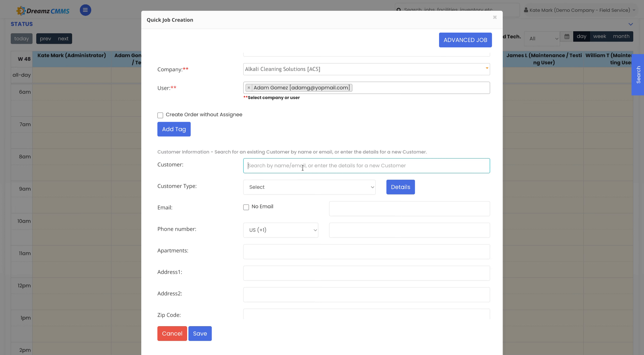Open the calendar date picker icon
This screenshot has height=355, width=644.
click(x=567, y=36)
